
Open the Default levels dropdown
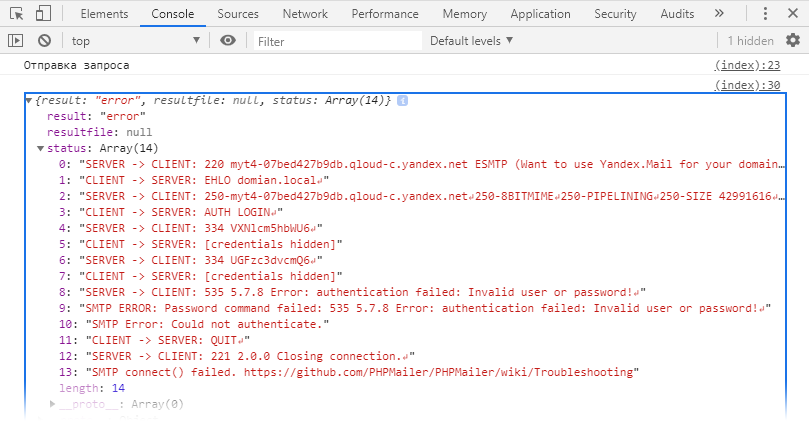click(x=471, y=41)
